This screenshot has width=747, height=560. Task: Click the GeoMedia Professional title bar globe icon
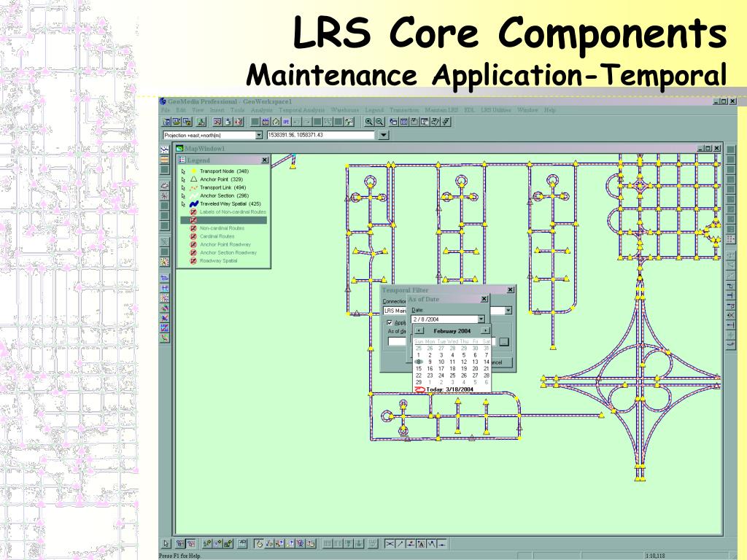(163, 101)
